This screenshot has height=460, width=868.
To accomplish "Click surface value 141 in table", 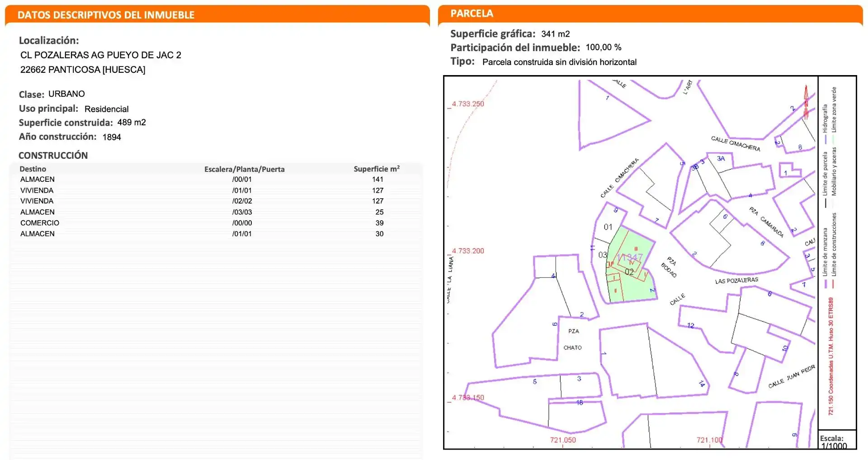I will tap(377, 180).
